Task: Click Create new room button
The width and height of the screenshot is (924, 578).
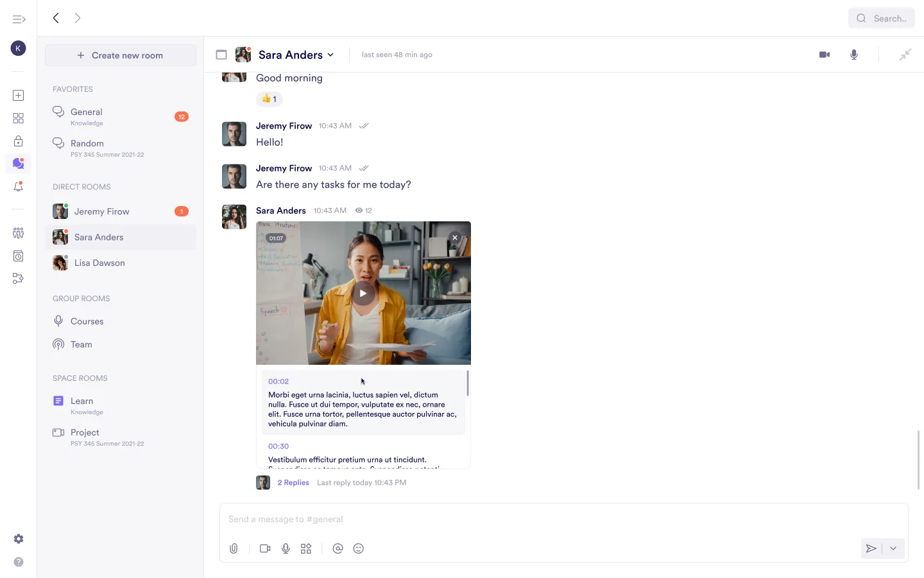Action: pyautogui.click(x=121, y=55)
